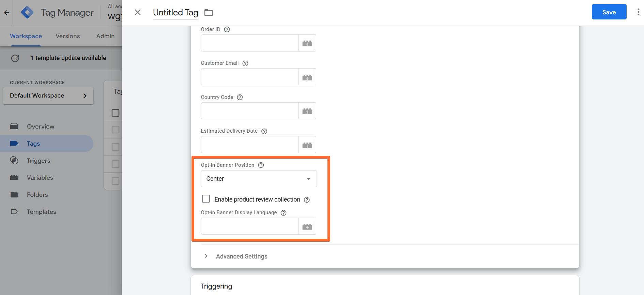This screenshot has height=295, width=644.
Task: Show help for Country Code
Action: point(240,97)
